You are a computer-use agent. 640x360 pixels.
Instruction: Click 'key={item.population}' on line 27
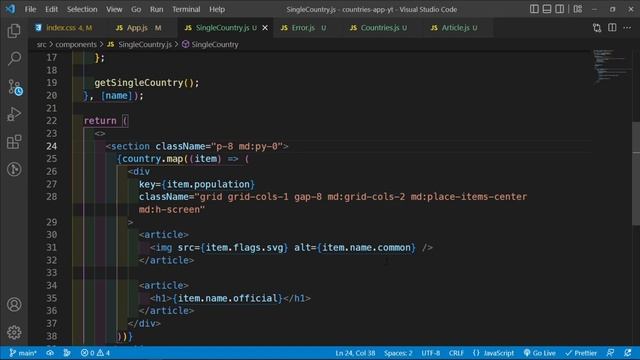tap(197, 184)
